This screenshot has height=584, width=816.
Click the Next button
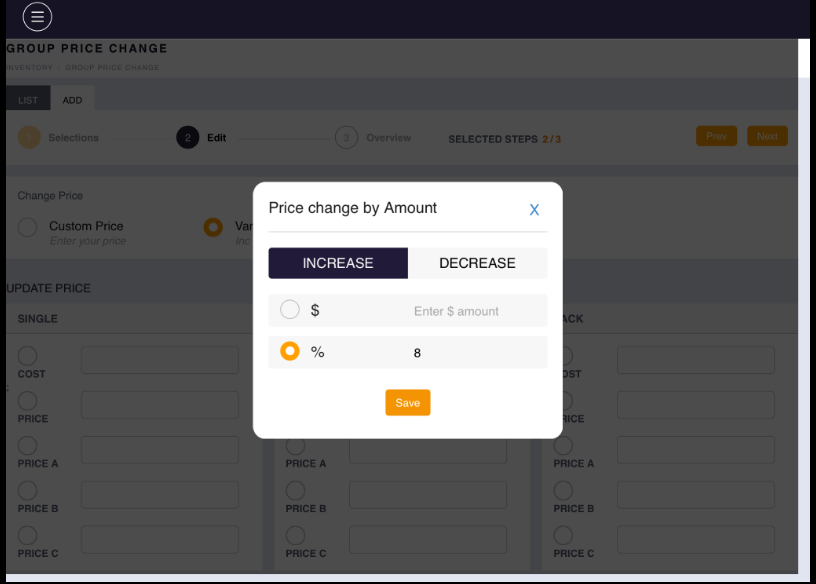[x=767, y=136]
